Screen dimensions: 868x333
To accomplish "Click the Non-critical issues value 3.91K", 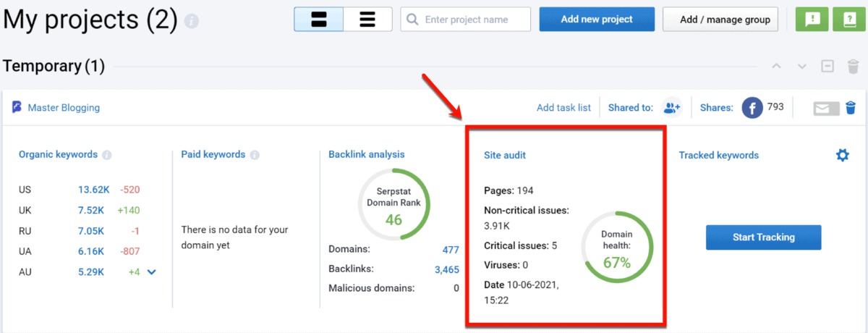I will pyautogui.click(x=497, y=225).
